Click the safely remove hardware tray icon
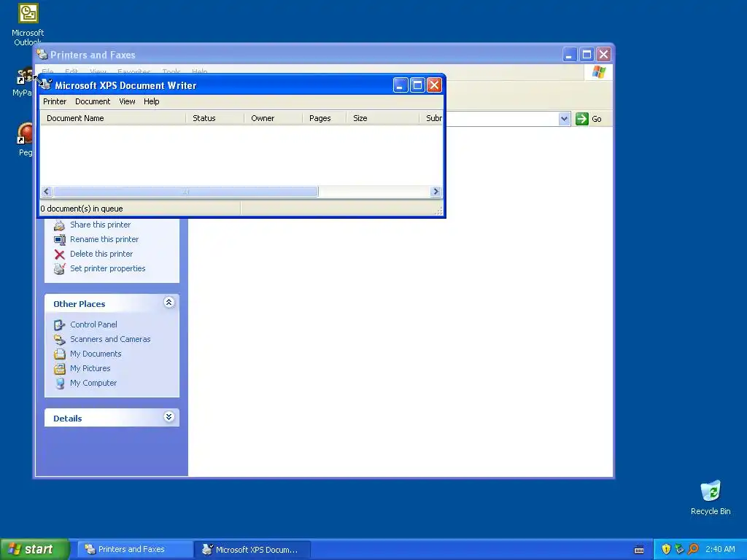 tap(679, 549)
